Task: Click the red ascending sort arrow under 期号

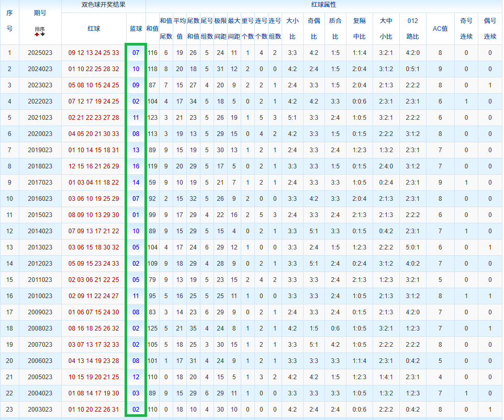Action: pyautogui.click(x=37, y=35)
